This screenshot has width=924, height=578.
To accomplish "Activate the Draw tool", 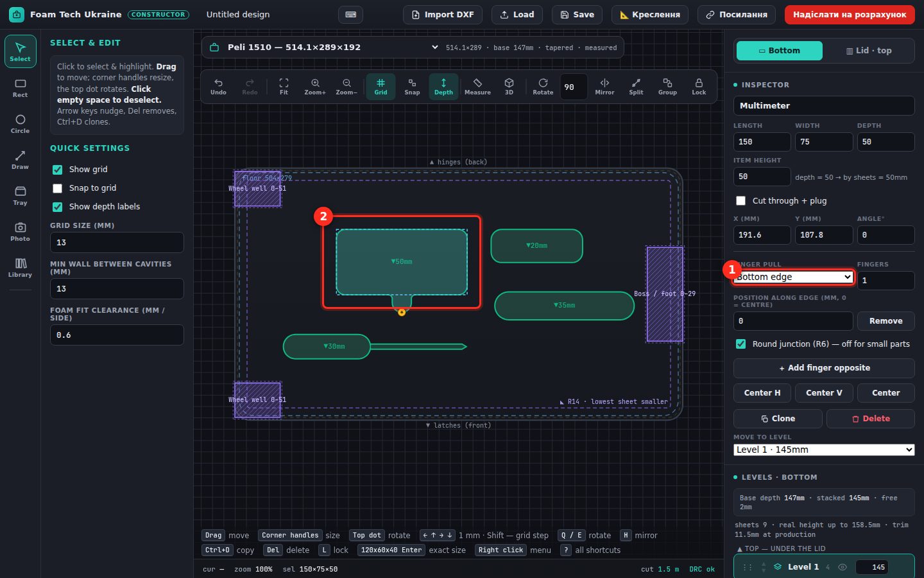I will click(x=20, y=160).
